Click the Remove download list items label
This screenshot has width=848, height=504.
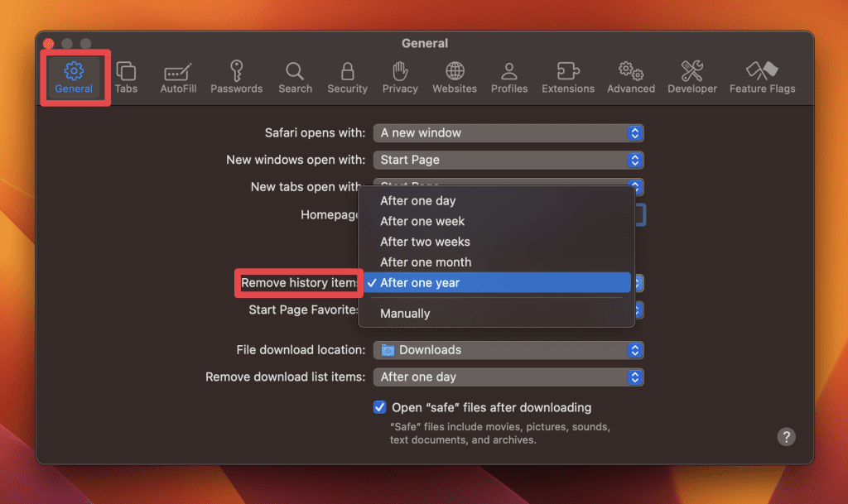286,377
